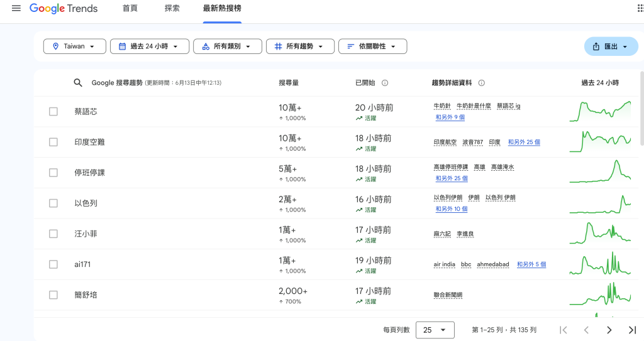Open the Google apps grid
This screenshot has width=644, height=341.
(640, 8)
